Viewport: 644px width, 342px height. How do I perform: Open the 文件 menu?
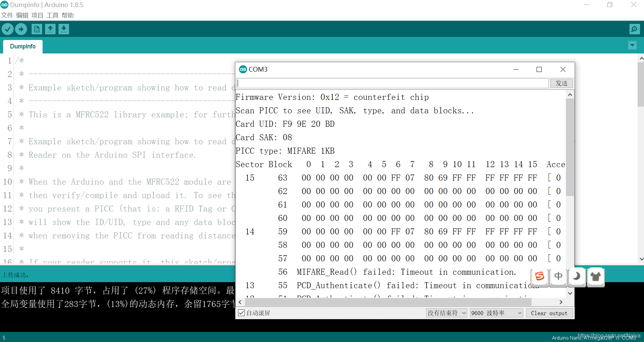click(x=7, y=15)
